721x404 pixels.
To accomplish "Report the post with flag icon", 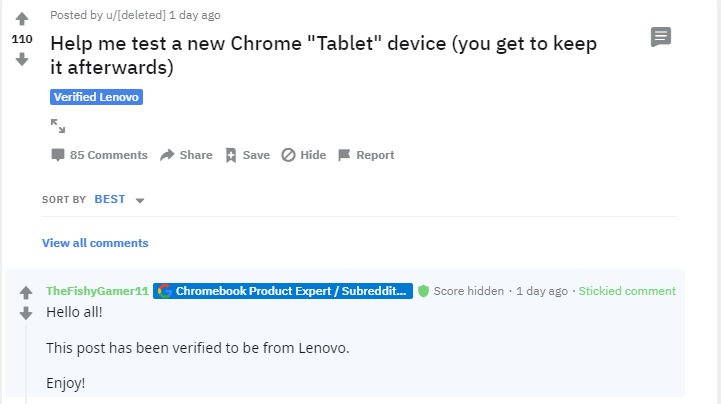I will coord(366,155).
